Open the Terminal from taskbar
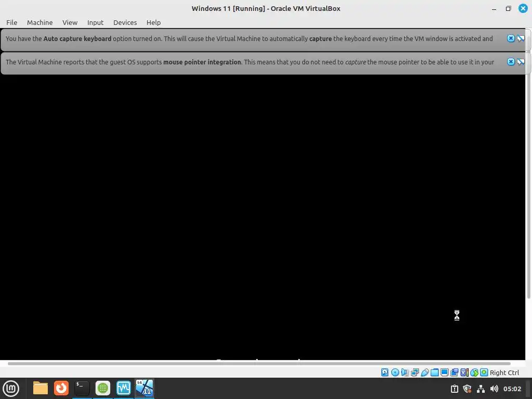 click(x=82, y=388)
